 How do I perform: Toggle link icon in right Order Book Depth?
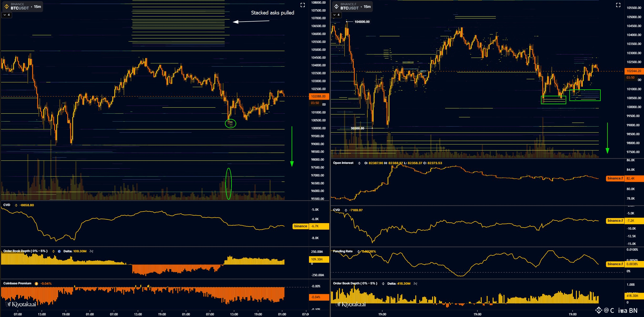[415, 284]
